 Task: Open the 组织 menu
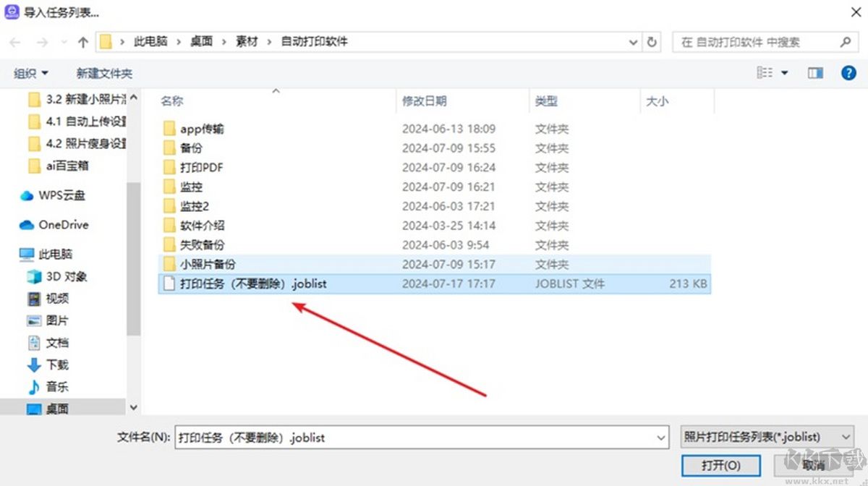pyautogui.click(x=31, y=73)
